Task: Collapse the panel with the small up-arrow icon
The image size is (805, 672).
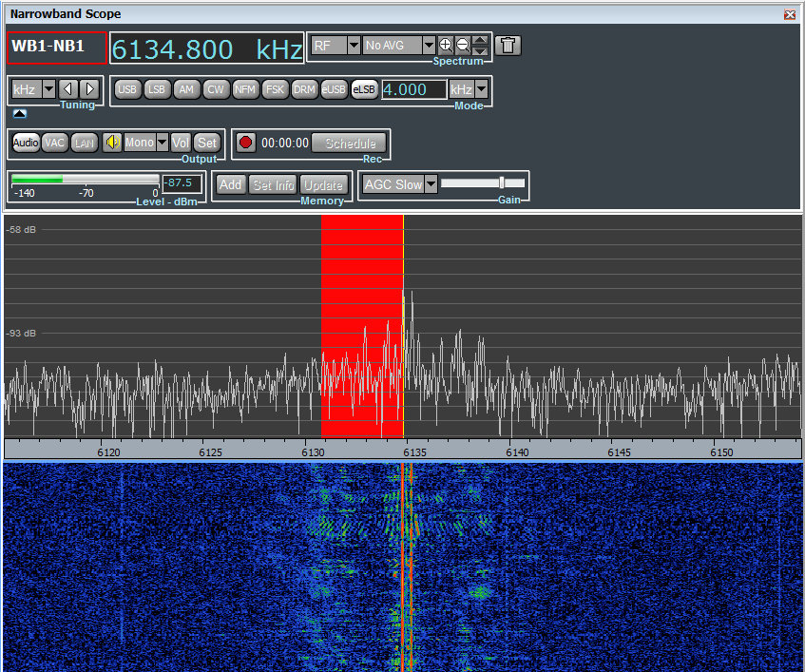Action: point(20,113)
